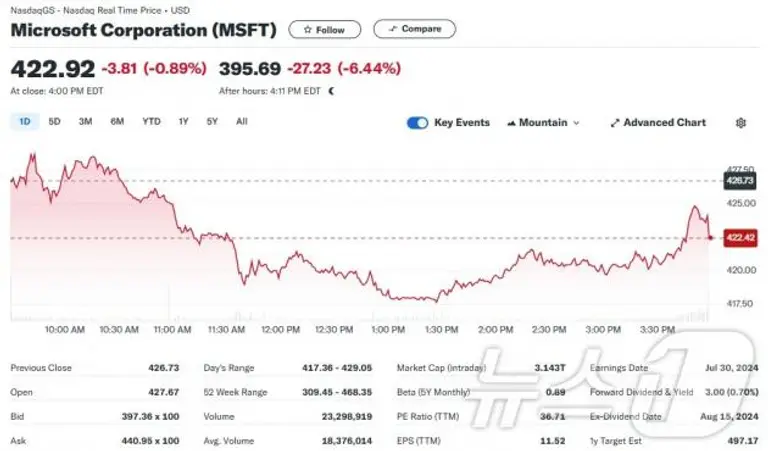
Task: Open the Advanced Chart link
Action: [663, 123]
